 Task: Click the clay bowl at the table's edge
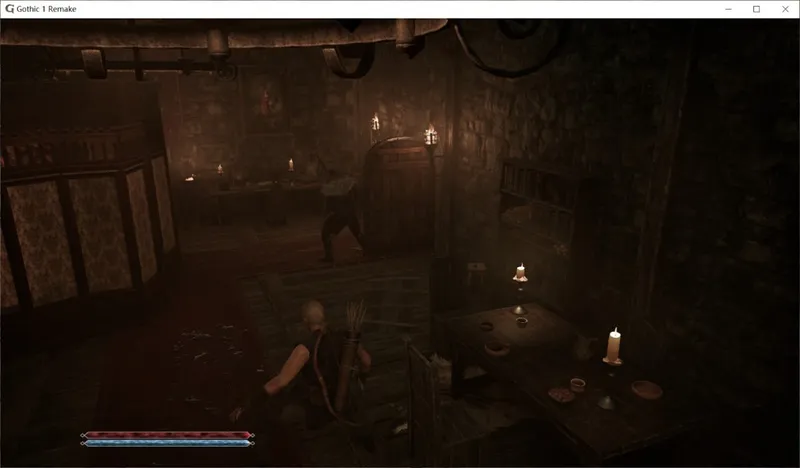point(647,390)
